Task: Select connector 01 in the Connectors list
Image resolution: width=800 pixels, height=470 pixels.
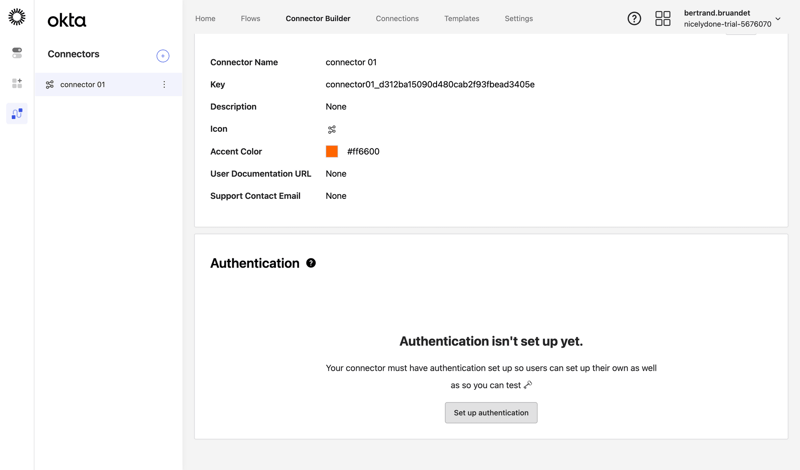Action: 109,85
